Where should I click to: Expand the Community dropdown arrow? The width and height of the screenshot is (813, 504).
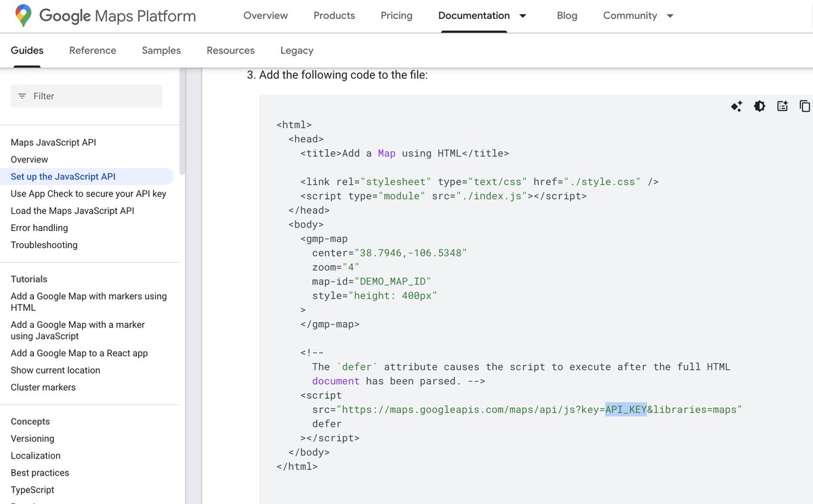click(670, 16)
